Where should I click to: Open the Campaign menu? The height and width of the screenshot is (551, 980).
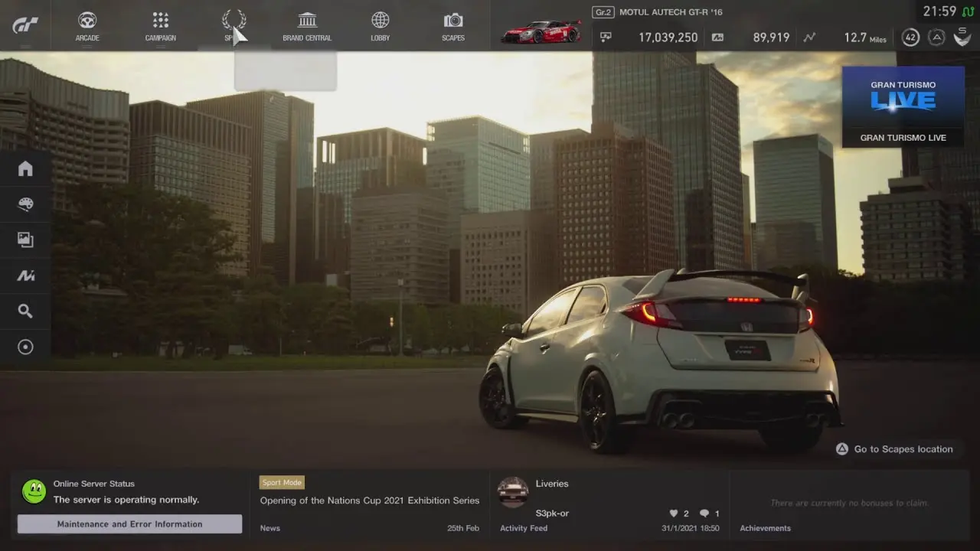pyautogui.click(x=160, y=26)
